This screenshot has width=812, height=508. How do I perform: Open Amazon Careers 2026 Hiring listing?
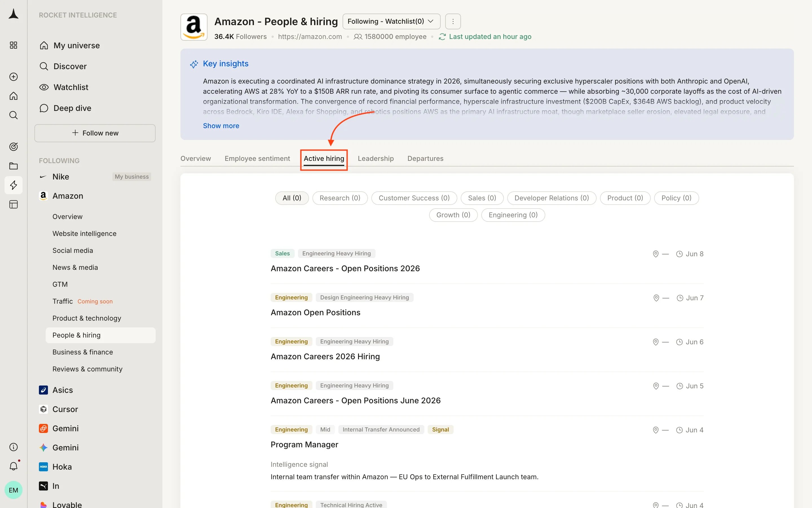click(x=325, y=356)
